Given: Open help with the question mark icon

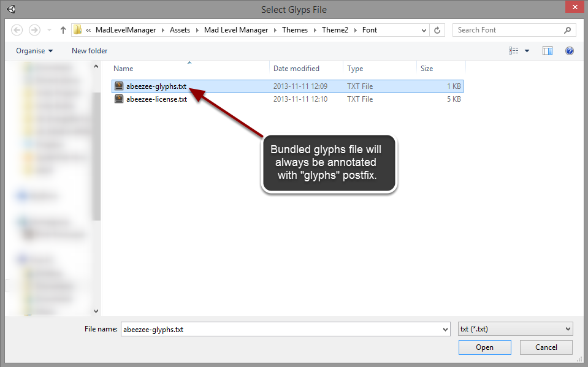Looking at the screenshot, I should [x=570, y=51].
